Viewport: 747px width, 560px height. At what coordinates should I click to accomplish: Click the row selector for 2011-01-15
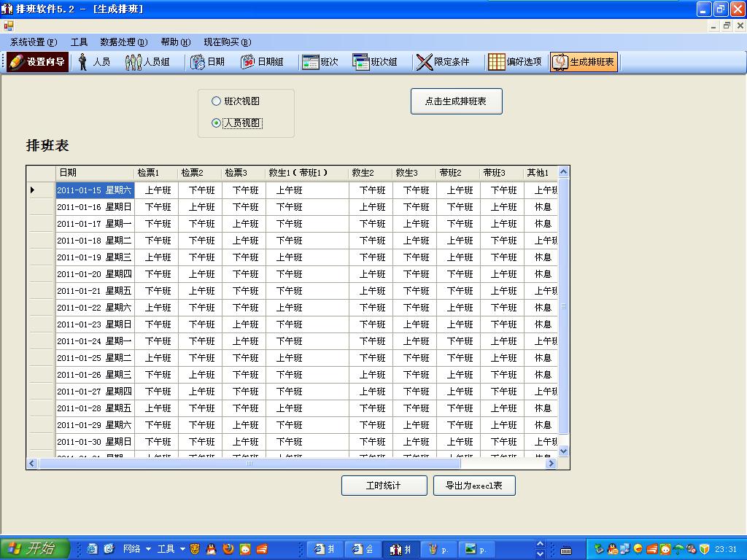[x=41, y=190]
